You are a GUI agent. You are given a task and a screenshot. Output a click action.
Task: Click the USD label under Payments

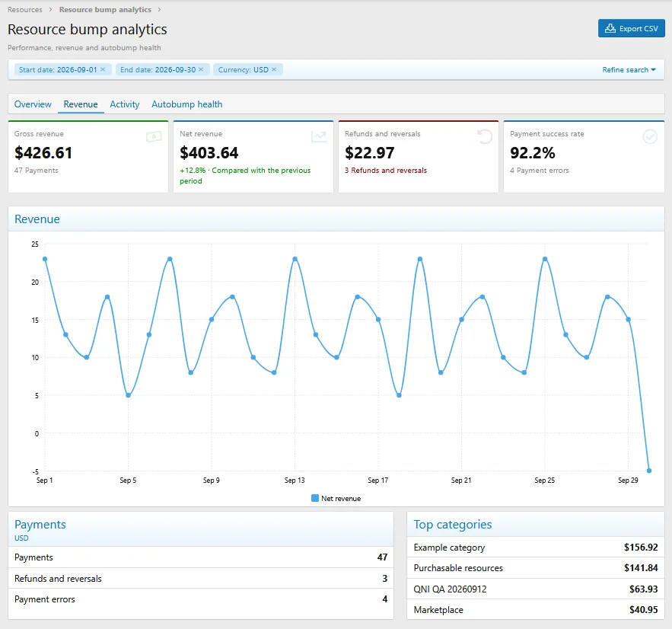pyautogui.click(x=21, y=538)
